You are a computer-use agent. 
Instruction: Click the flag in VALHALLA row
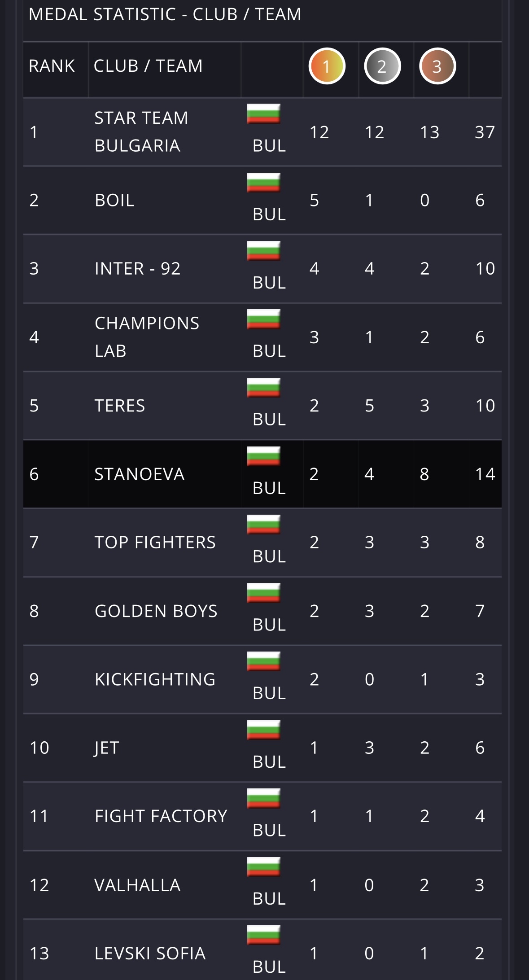[x=263, y=867]
